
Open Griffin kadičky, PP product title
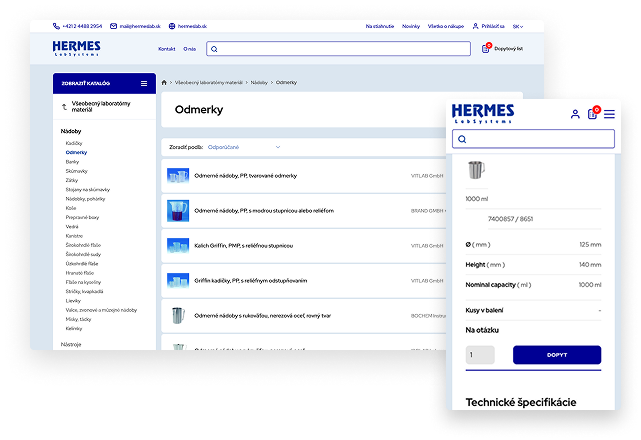pos(251,281)
